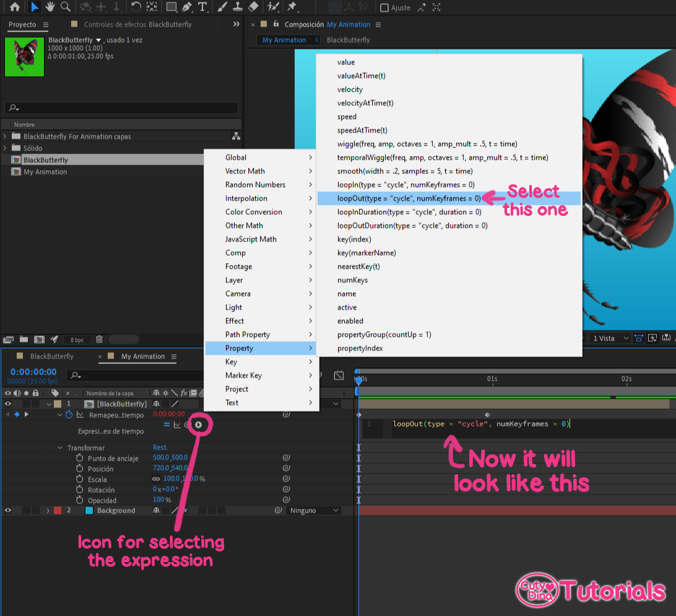
Task: Select the Hand tool in the toolbar
Action: 50,7
